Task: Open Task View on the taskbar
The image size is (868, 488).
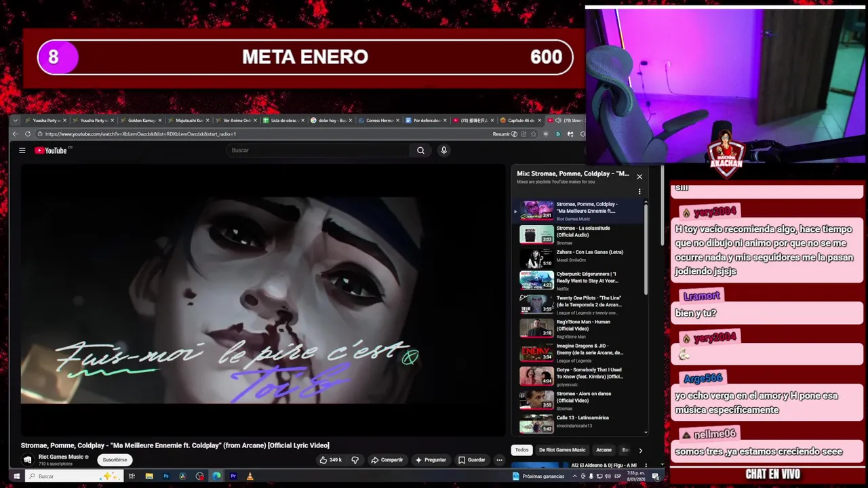Action: [132, 476]
